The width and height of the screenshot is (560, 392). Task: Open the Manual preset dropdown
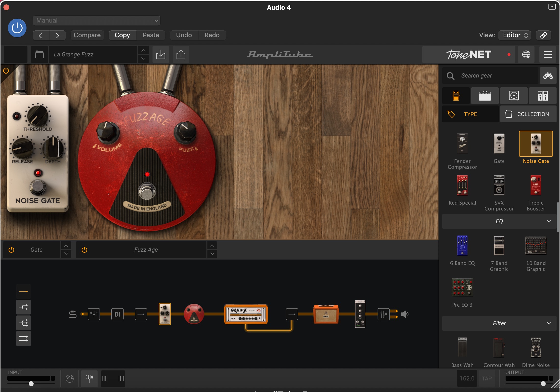96,21
